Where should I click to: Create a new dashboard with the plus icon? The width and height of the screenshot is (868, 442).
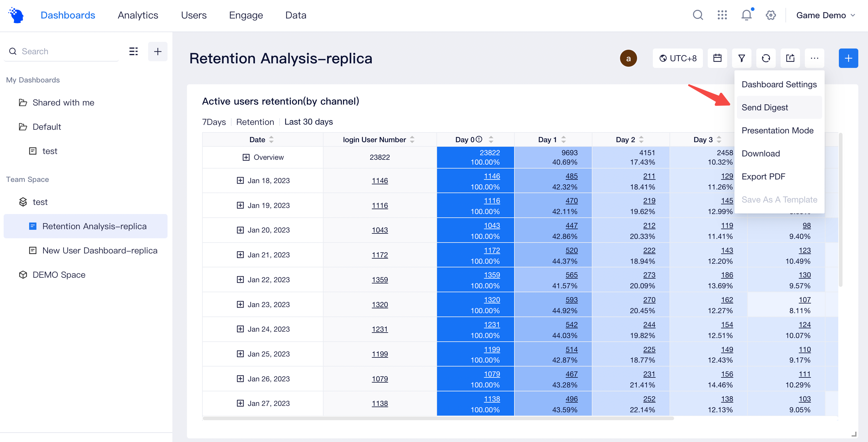click(157, 51)
